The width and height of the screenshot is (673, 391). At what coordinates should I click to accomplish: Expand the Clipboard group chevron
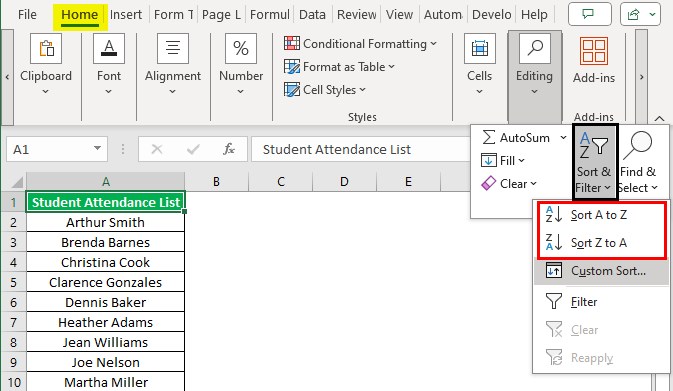click(x=45, y=91)
